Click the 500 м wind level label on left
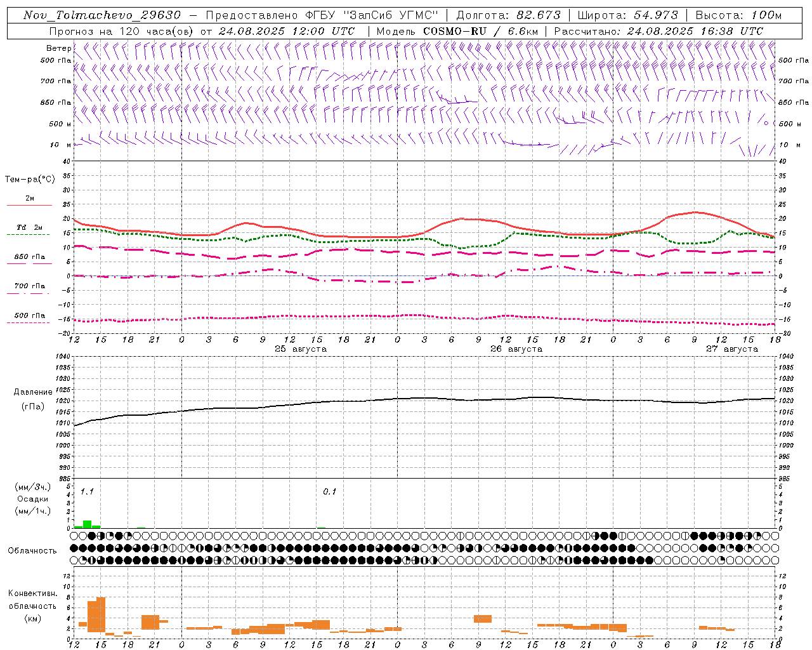Viewport: 812px width, 650px height. (61, 124)
